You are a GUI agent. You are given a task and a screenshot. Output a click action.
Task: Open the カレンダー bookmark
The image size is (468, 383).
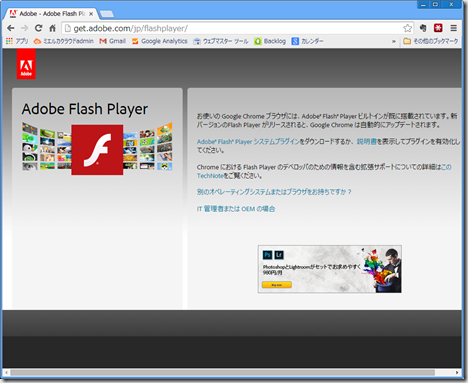point(307,41)
